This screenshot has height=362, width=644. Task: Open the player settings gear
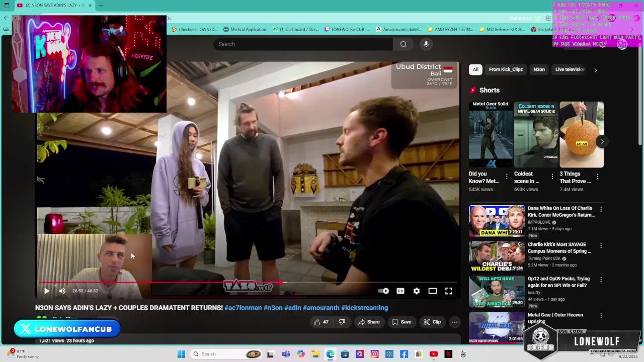point(417,291)
